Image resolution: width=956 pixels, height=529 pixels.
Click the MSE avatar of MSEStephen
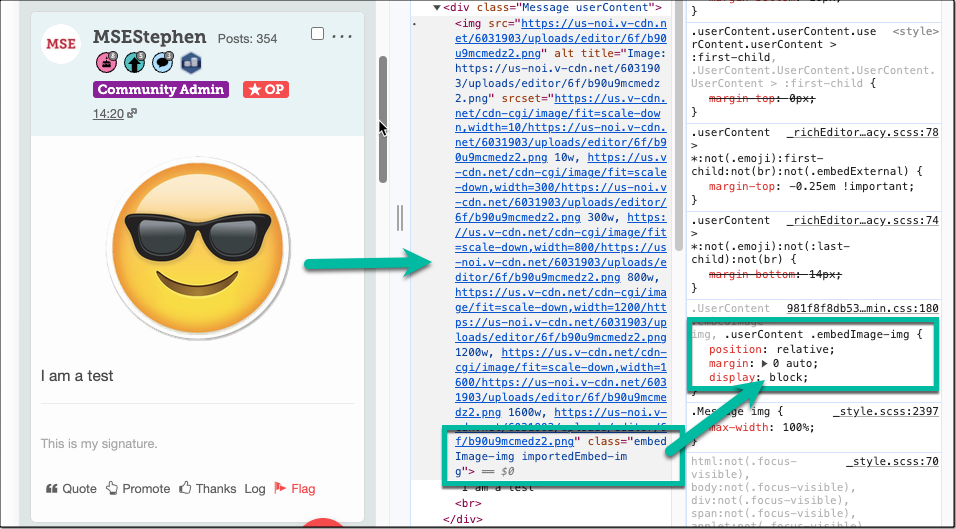61,44
